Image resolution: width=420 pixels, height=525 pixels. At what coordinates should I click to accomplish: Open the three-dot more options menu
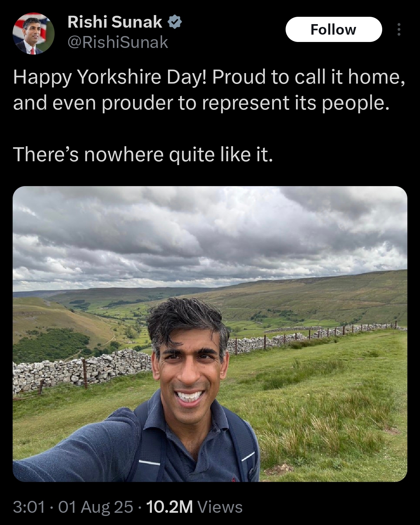coord(398,30)
